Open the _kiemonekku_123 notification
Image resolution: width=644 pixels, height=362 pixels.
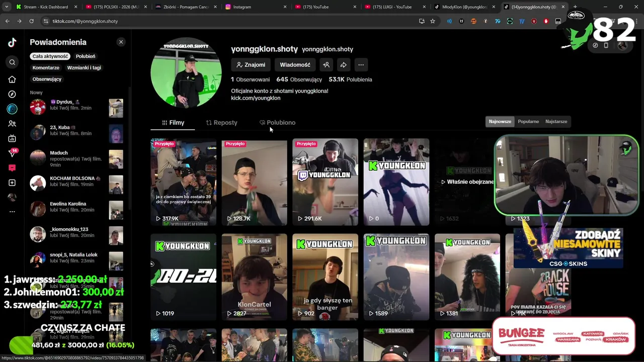coord(76,235)
